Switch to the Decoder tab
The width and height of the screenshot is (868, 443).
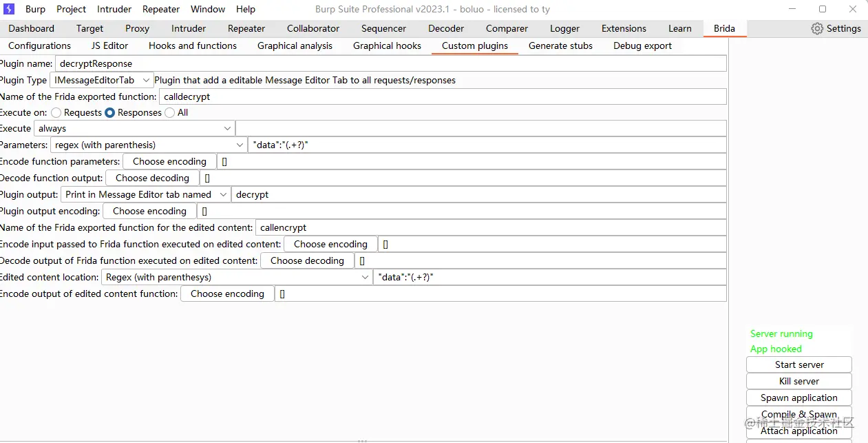click(446, 28)
